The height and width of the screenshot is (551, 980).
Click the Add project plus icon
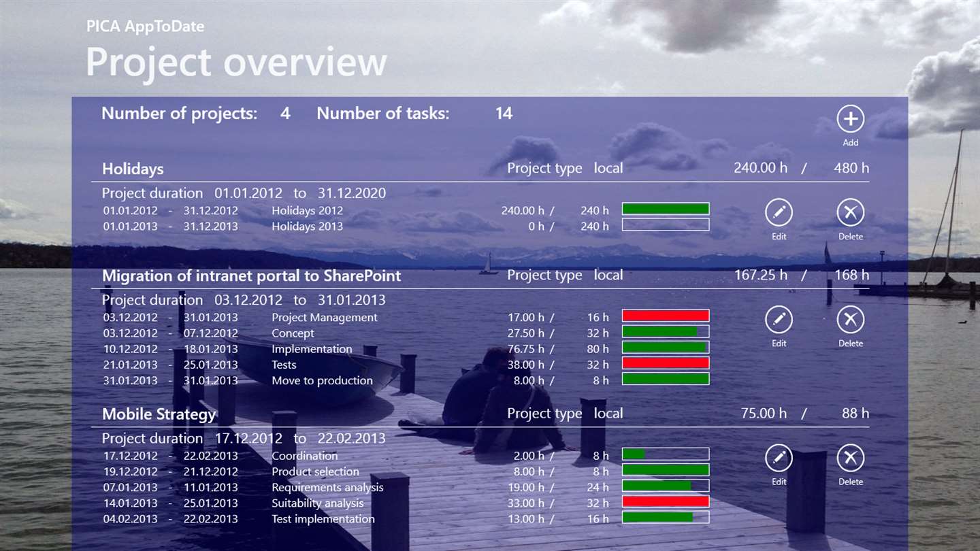click(x=850, y=119)
